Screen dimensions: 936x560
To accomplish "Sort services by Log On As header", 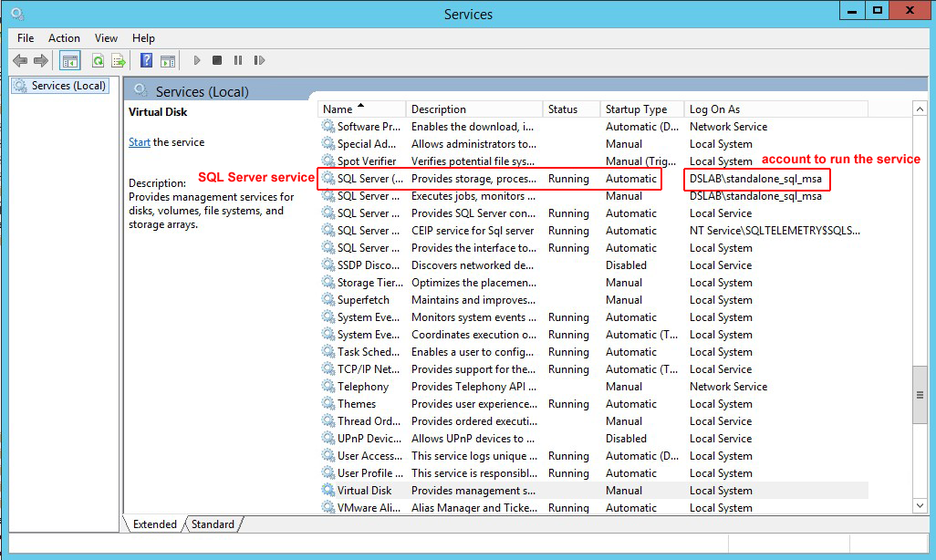I will 714,109.
